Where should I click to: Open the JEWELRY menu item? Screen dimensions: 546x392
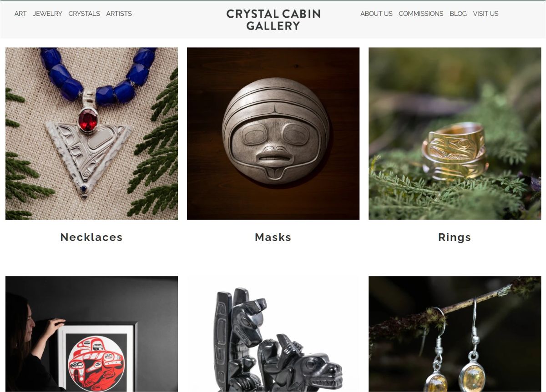(47, 14)
